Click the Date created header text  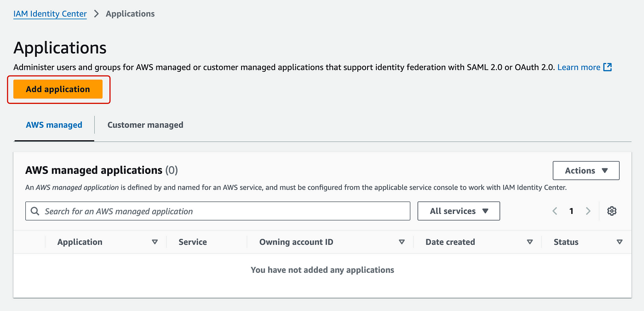(450, 242)
